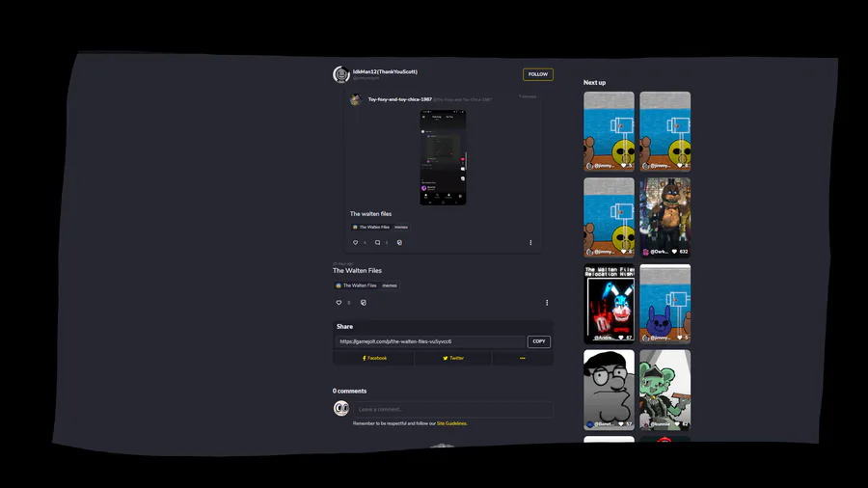Open The Walten Files community tag under main post
This screenshot has width=868, height=488.
tap(356, 285)
